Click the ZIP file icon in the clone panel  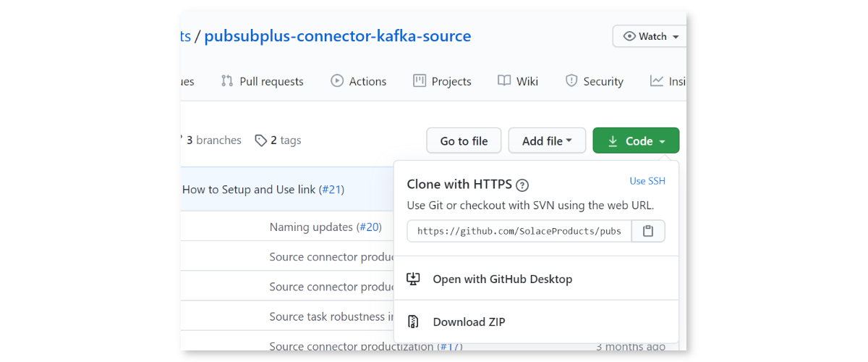(414, 322)
